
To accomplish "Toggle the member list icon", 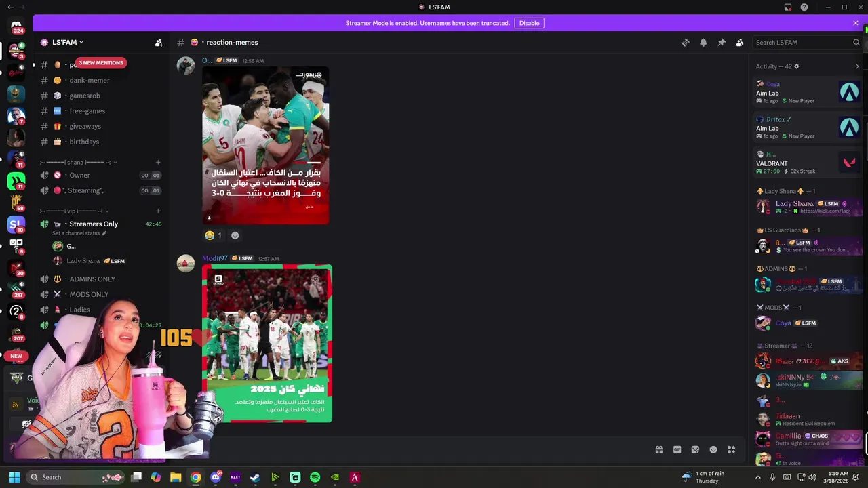I will point(740,42).
